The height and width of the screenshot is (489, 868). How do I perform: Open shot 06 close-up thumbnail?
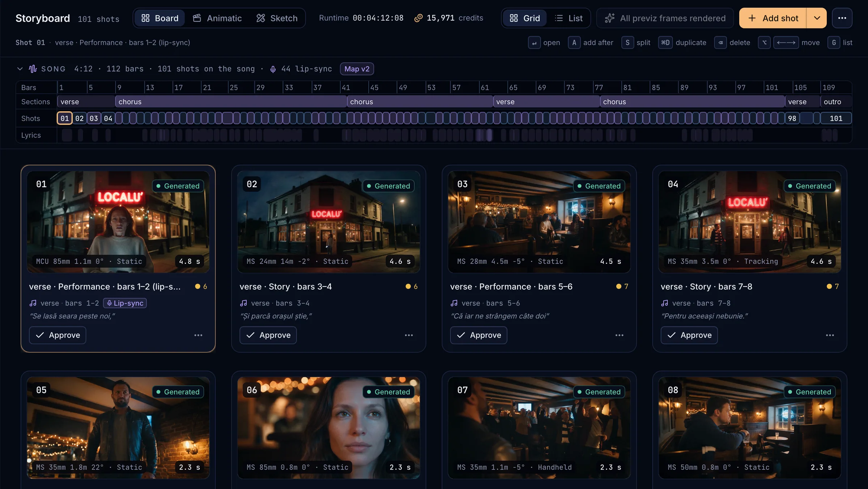(328, 428)
